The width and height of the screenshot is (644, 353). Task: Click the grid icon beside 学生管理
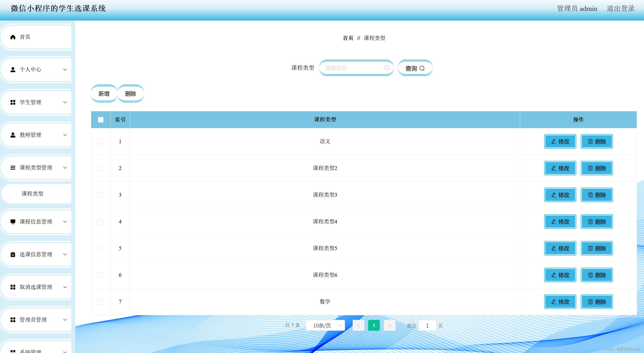13,102
